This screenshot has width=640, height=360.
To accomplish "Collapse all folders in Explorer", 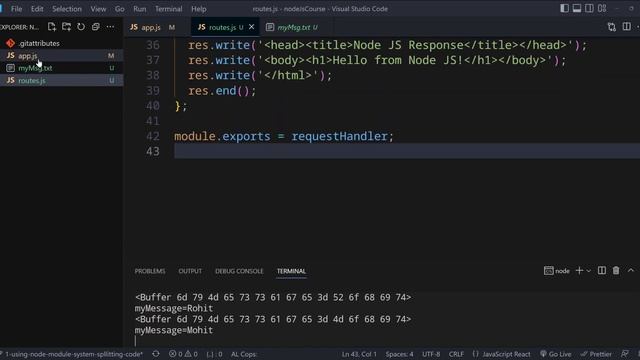I will (96, 27).
